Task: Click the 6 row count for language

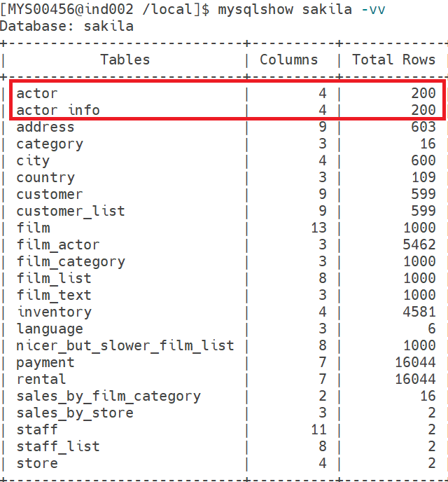Action: (x=432, y=329)
